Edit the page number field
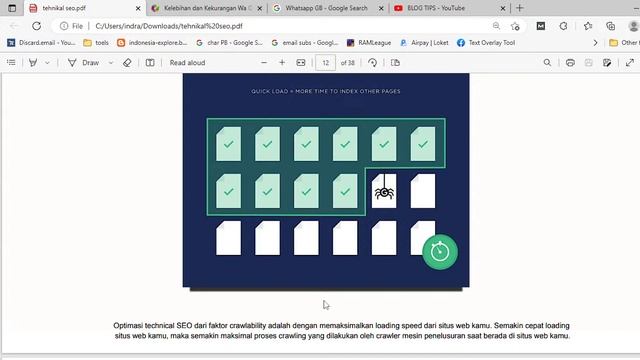Screen dimensions: 640x360 point(325,62)
